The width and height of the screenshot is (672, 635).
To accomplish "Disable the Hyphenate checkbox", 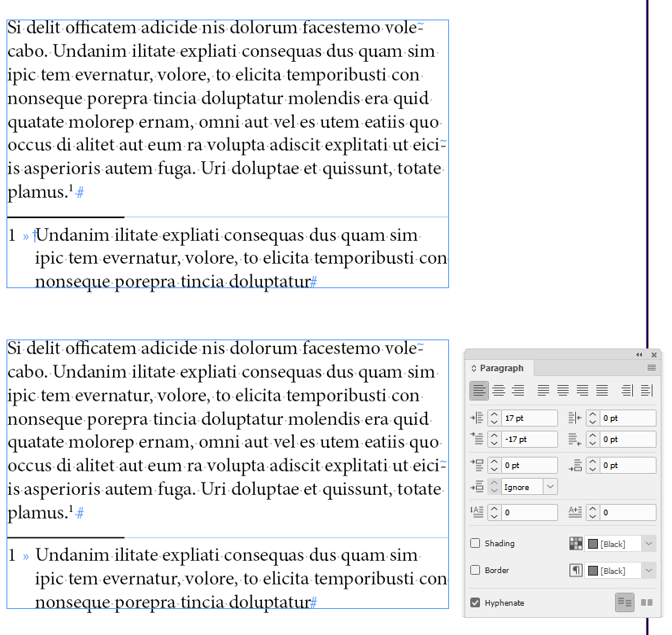I will pyautogui.click(x=473, y=602).
